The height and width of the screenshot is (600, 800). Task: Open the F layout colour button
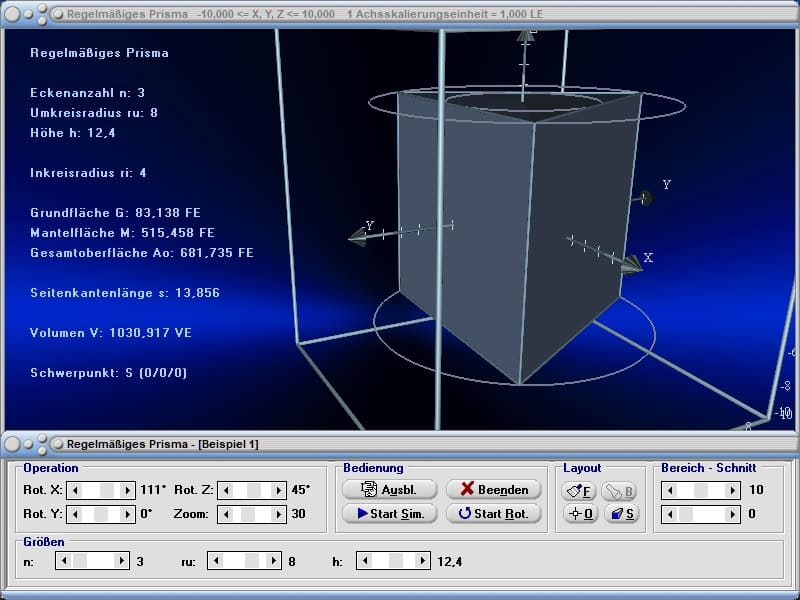coord(579,491)
